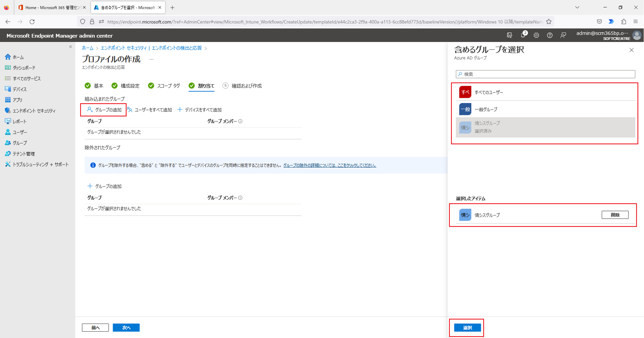Open ユーザー in the sidebar
This screenshot has height=338, width=644.
coord(16,132)
